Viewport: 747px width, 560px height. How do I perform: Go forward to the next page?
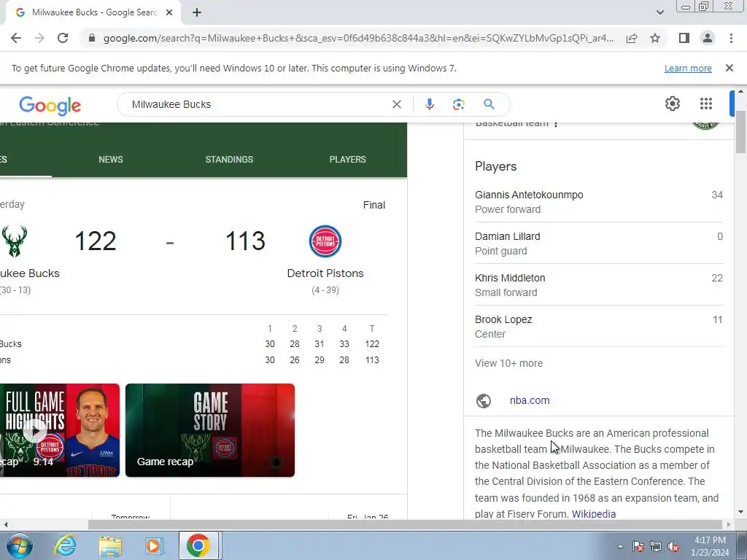[x=39, y=38]
